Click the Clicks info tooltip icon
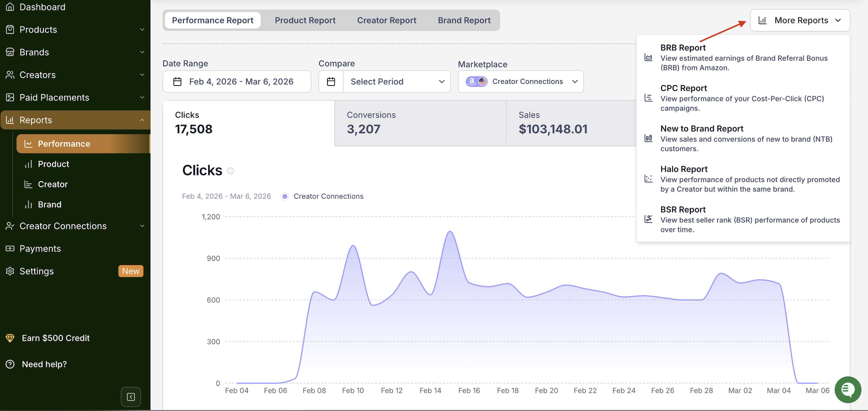 [231, 171]
